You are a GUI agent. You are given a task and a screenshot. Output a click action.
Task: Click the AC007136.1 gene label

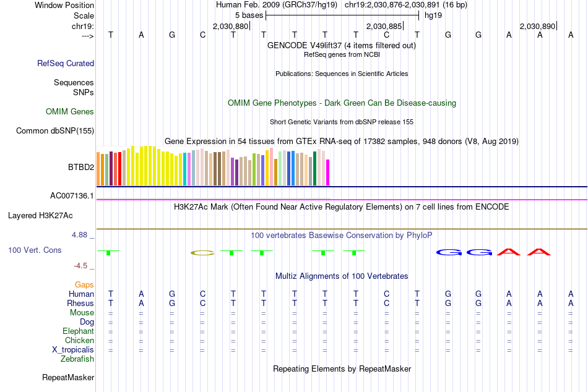point(72,195)
